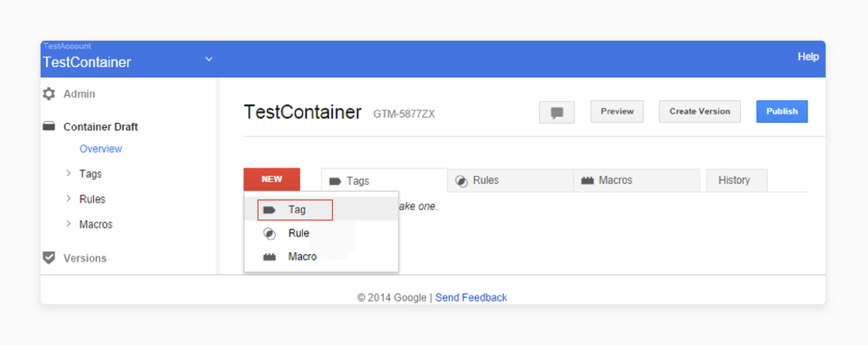Open the comment speech bubble button
This screenshot has width=868, height=345.
pos(557,112)
